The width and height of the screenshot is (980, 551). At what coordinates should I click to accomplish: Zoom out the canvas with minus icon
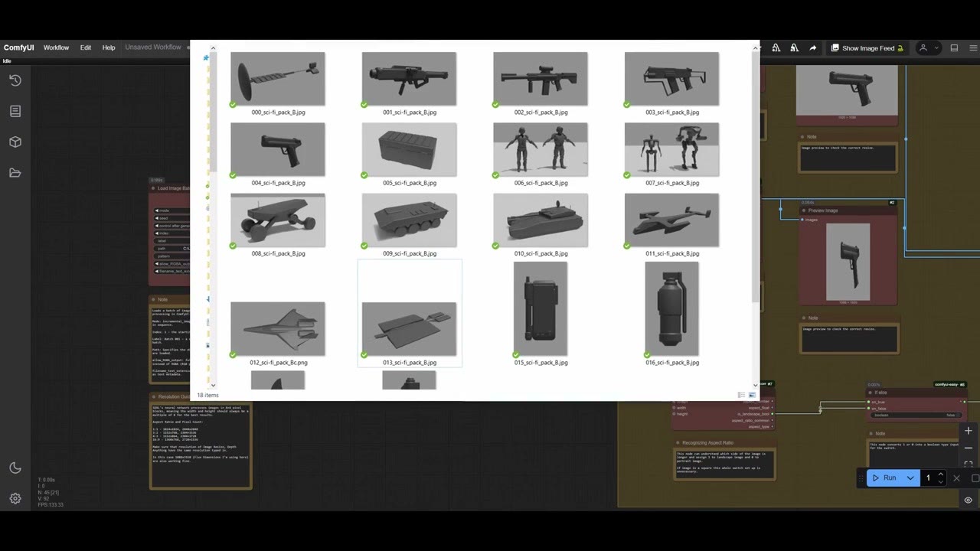pos(969,448)
